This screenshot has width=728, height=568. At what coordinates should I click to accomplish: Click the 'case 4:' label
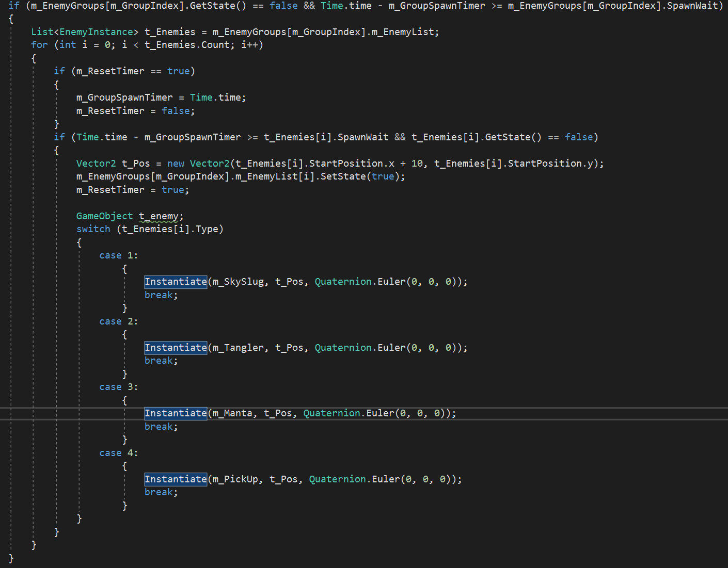(118, 453)
